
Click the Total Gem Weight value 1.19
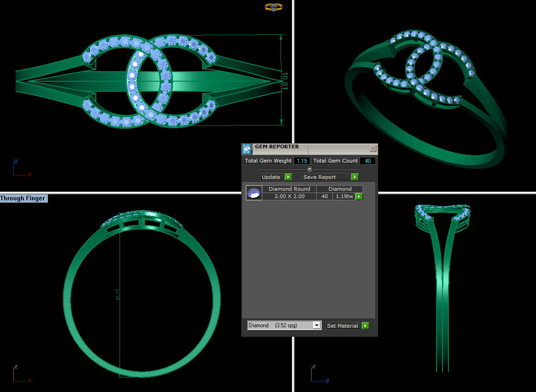[x=302, y=161]
